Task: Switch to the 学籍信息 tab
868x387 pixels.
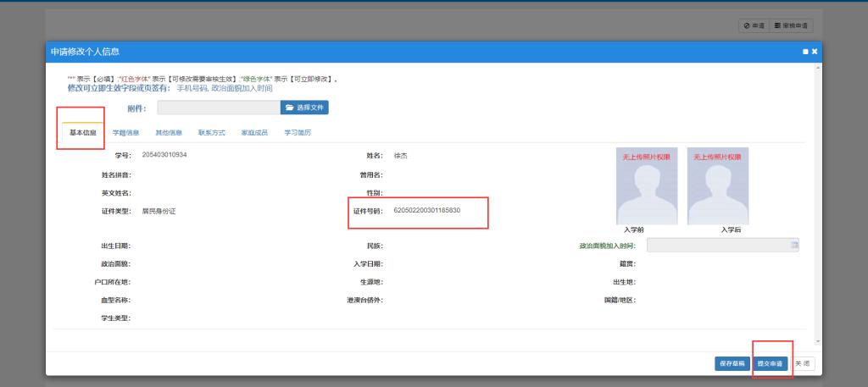Action: click(x=126, y=133)
